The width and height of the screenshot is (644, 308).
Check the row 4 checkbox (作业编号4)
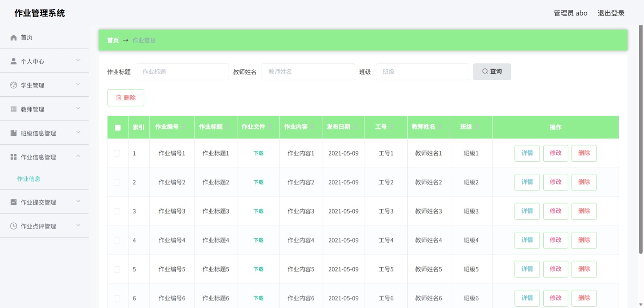(x=117, y=240)
